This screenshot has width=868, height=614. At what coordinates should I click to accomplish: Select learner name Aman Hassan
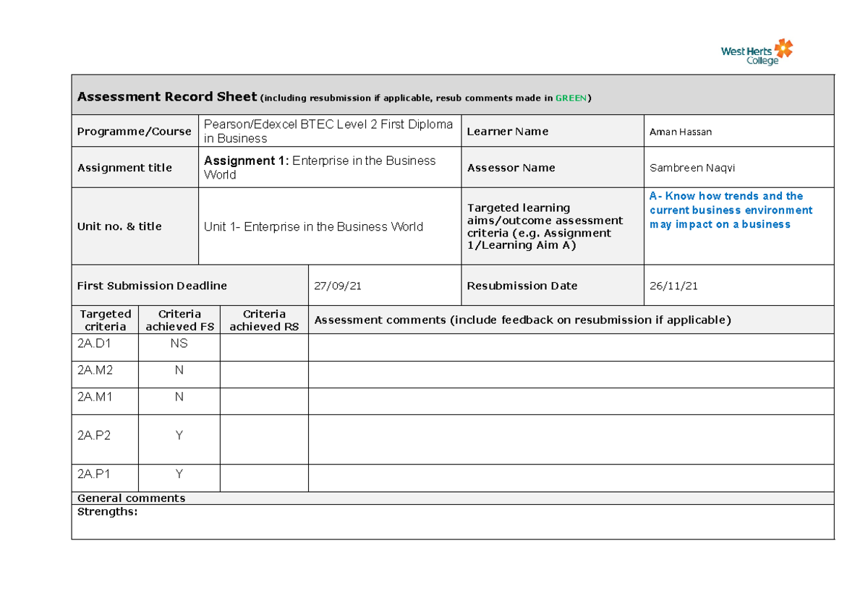pos(680,132)
